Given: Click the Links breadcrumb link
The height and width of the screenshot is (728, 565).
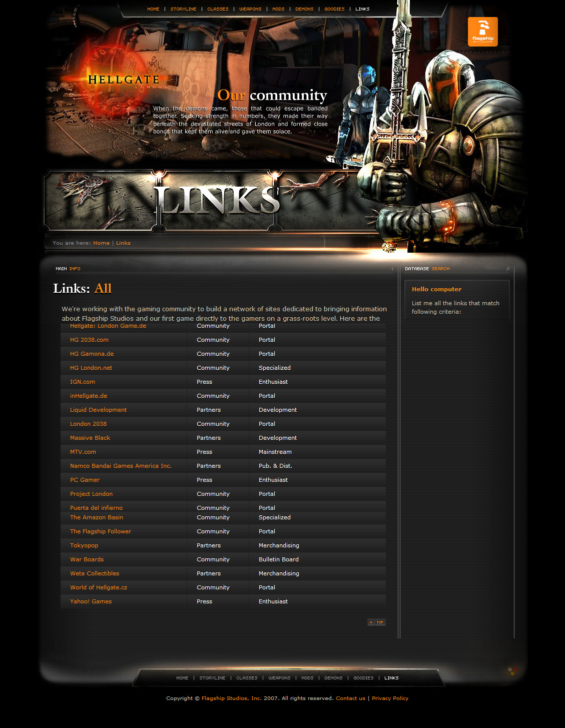Looking at the screenshot, I should [x=123, y=243].
